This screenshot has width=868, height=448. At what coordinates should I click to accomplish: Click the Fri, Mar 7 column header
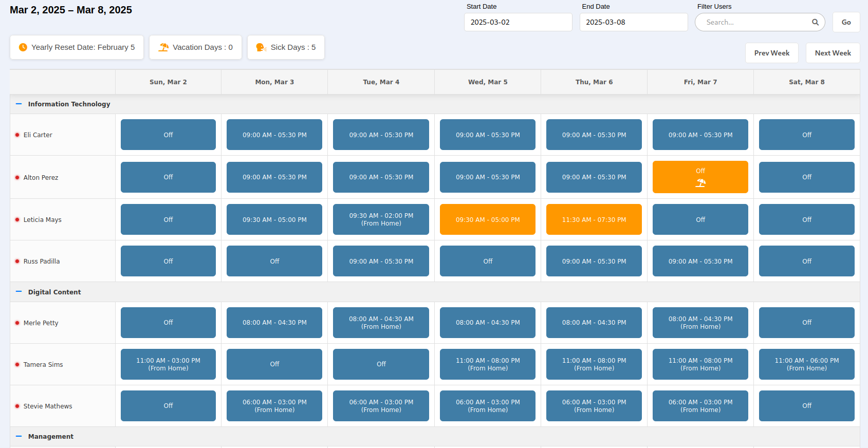point(700,82)
